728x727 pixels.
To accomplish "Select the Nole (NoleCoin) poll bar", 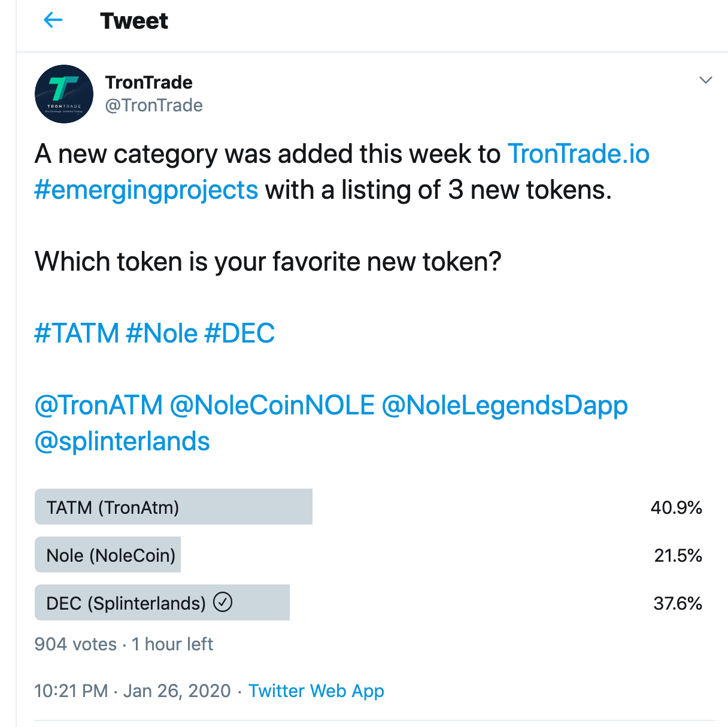I will point(108,555).
